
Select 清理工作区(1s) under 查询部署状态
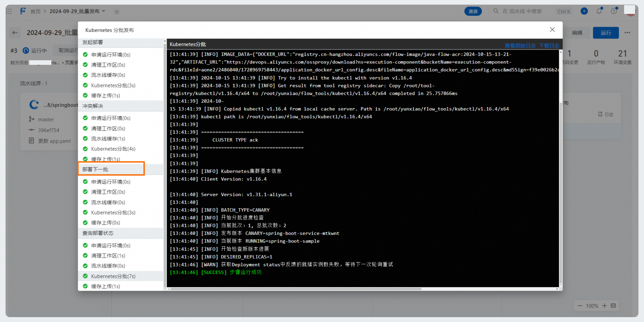121,255
